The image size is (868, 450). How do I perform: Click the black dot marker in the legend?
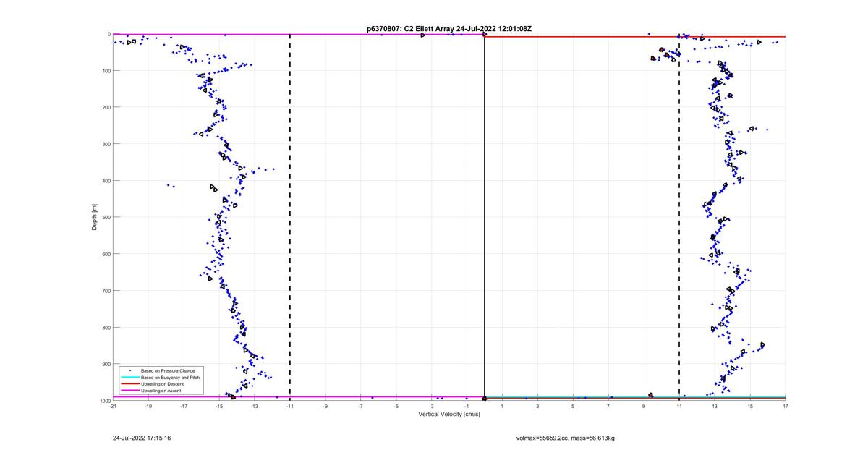coord(129,370)
